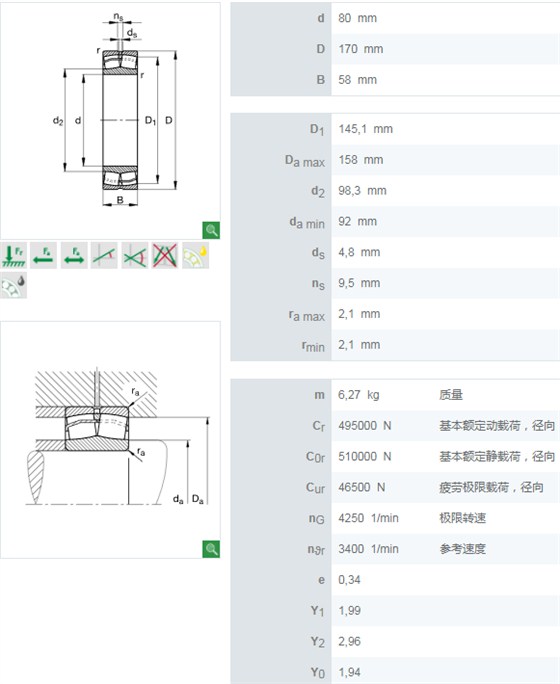Open the mounting dimensions da Da drawing
Screen dimensions: 560x684
click(x=110, y=440)
